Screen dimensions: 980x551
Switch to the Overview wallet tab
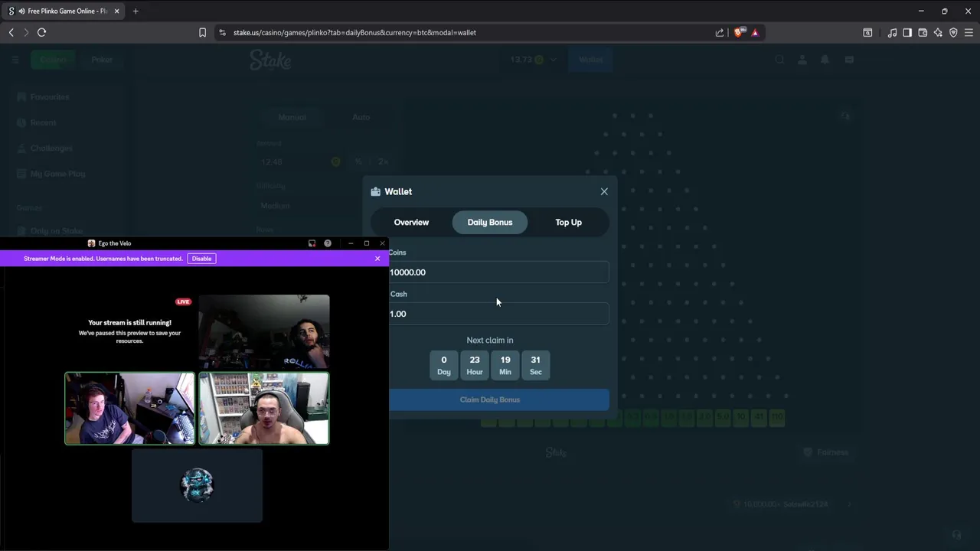pos(411,222)
